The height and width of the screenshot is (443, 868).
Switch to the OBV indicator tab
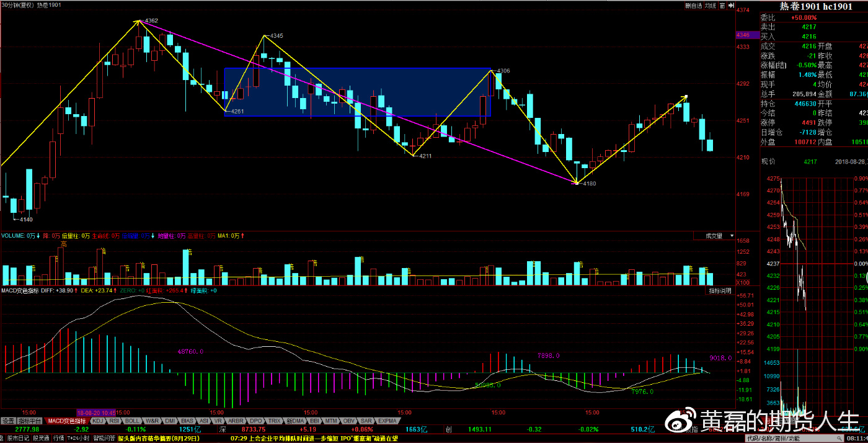349,421
